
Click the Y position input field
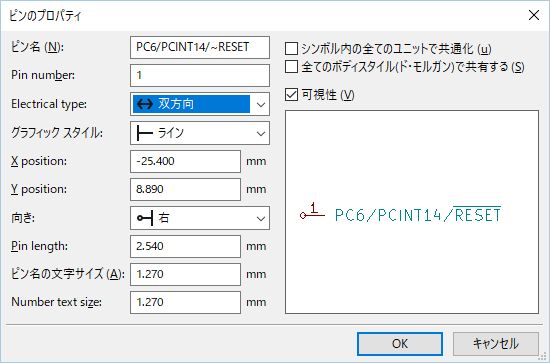(185, 189)
